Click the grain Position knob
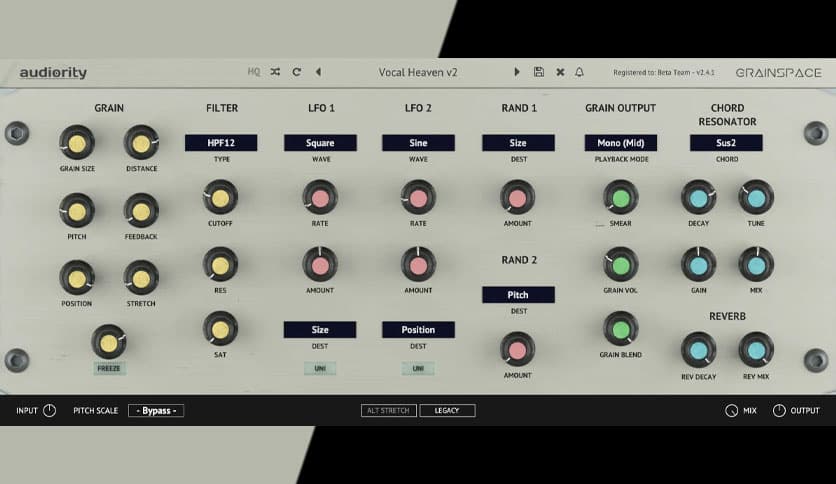836x484 pixels. point(77,278)
